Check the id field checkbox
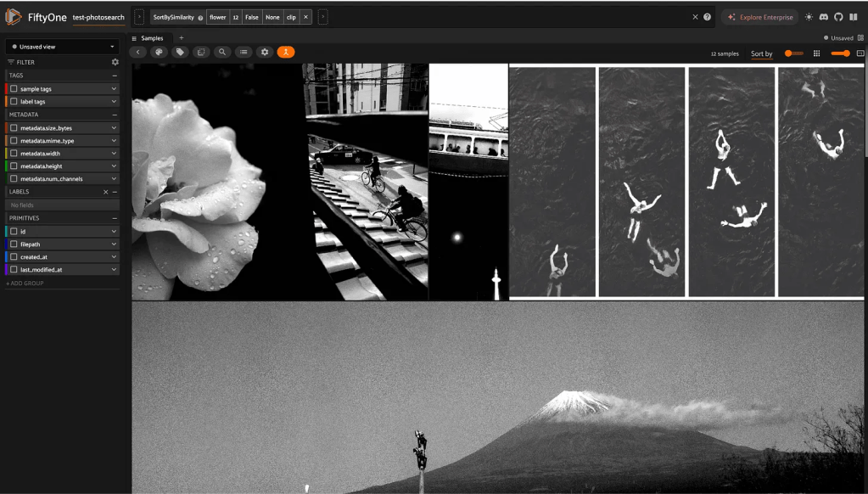 click(x=14, y=231)
